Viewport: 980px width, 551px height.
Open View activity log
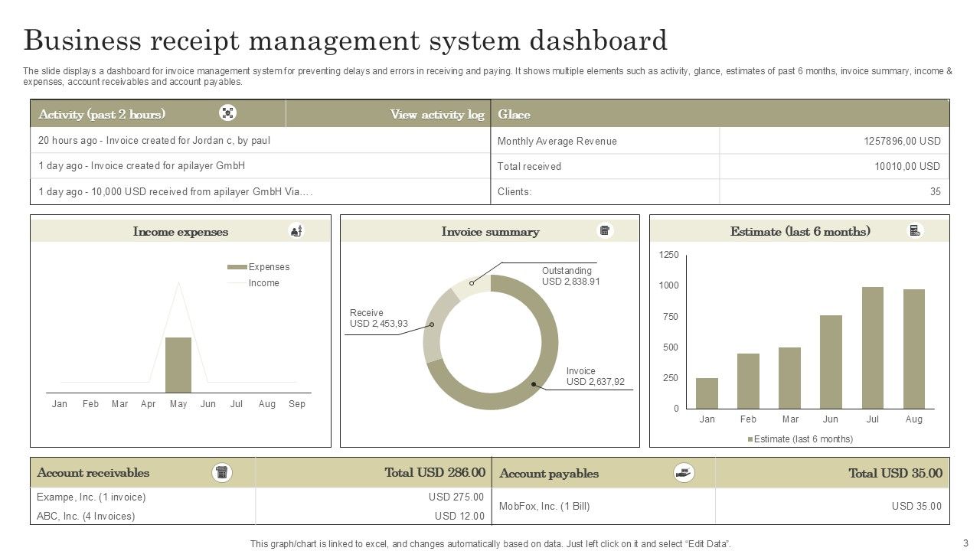point(436,115)
